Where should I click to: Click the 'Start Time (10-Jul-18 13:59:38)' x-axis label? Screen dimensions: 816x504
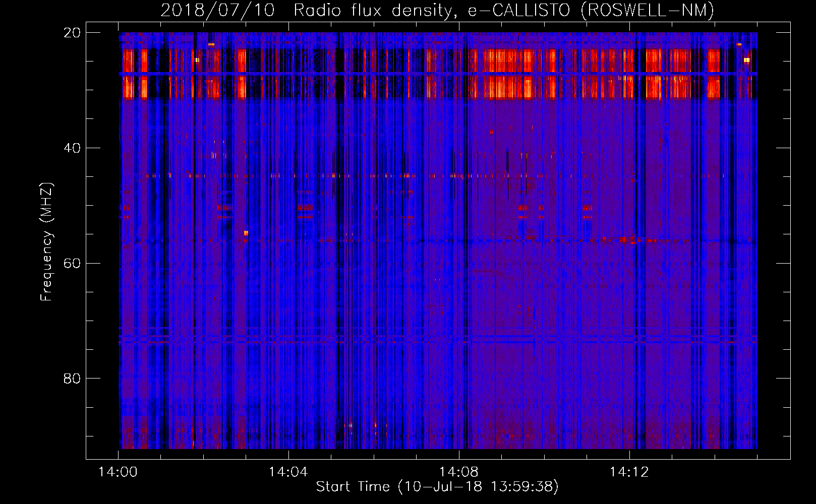tap(437, 487)
